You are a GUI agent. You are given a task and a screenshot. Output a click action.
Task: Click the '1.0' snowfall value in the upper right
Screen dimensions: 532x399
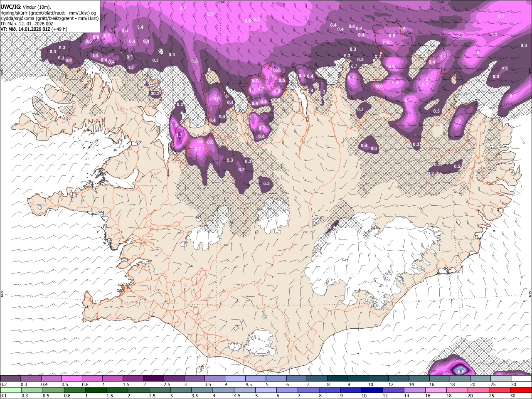click(x=494, y=34)
